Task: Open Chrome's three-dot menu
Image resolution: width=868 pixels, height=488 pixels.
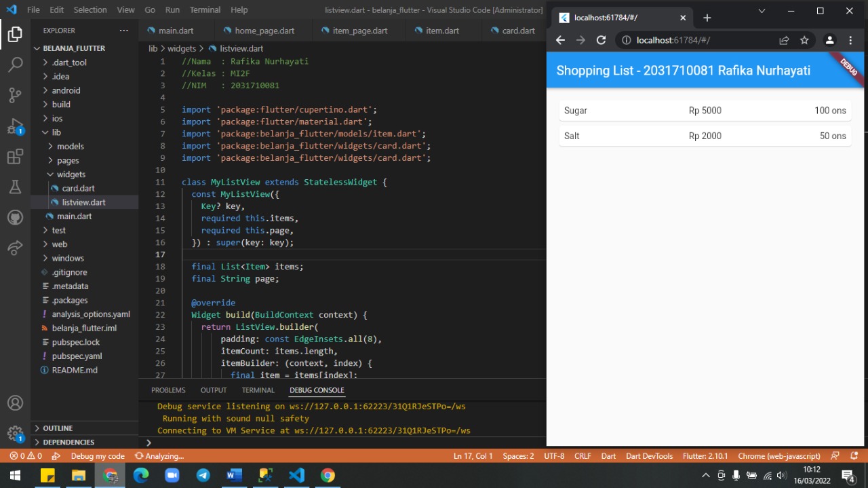Action: coord(850,40)
